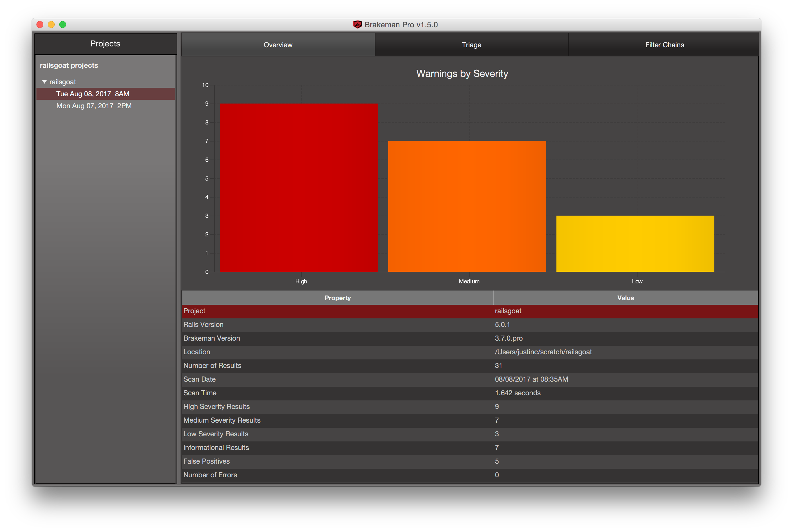The height and width of the screenshot is (532, 793).
Task: Click the Brakeman Pro logo icon in title bar
Action: pos(357,24)
